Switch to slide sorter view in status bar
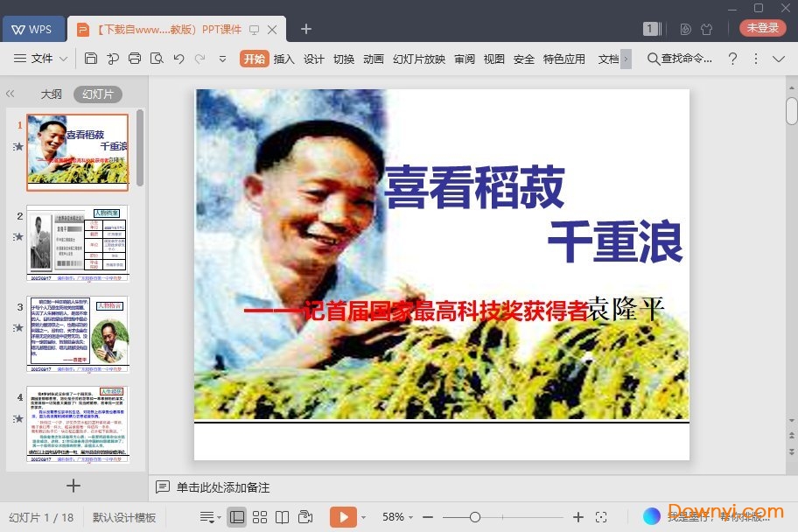This screenshot has width=798, height=532. (x=260, y=516)
